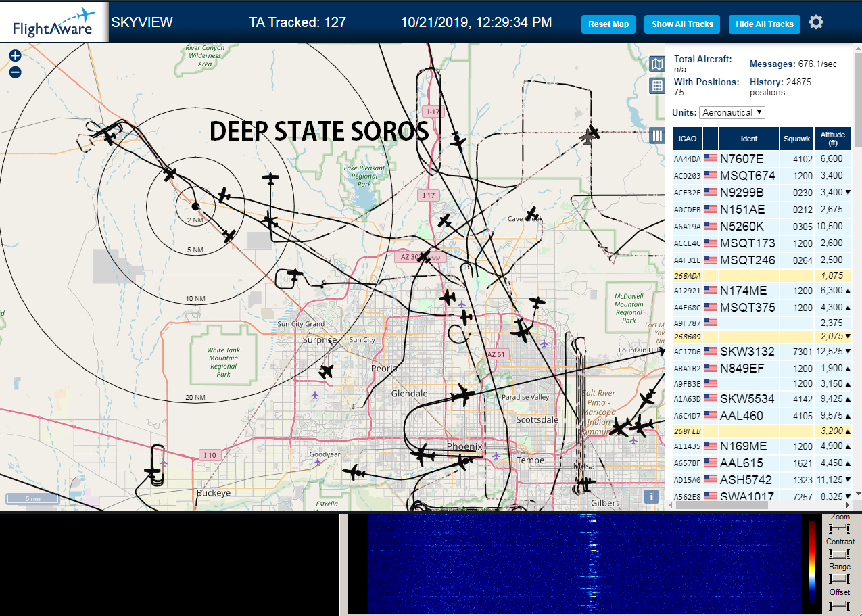Viewport: 862px width, 616px height.
Task: Select the N174ME row
Action: click(763, 290)
